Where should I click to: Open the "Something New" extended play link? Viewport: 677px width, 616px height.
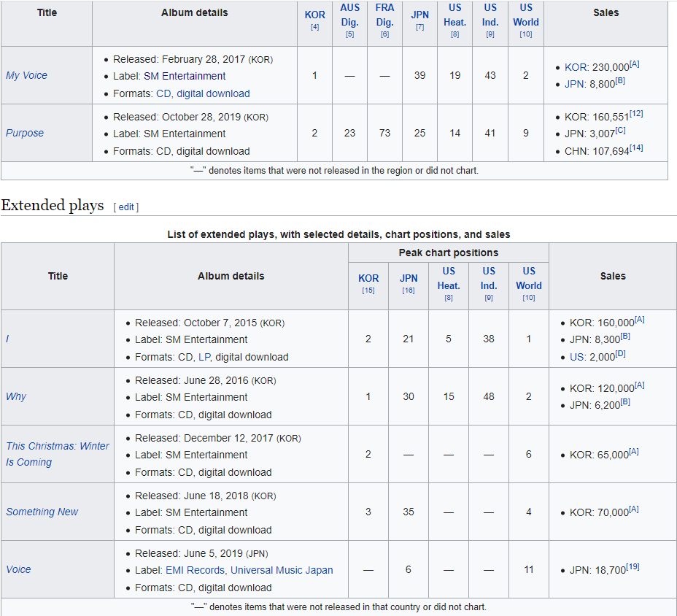pyautogui.click(x=42, y=512)
